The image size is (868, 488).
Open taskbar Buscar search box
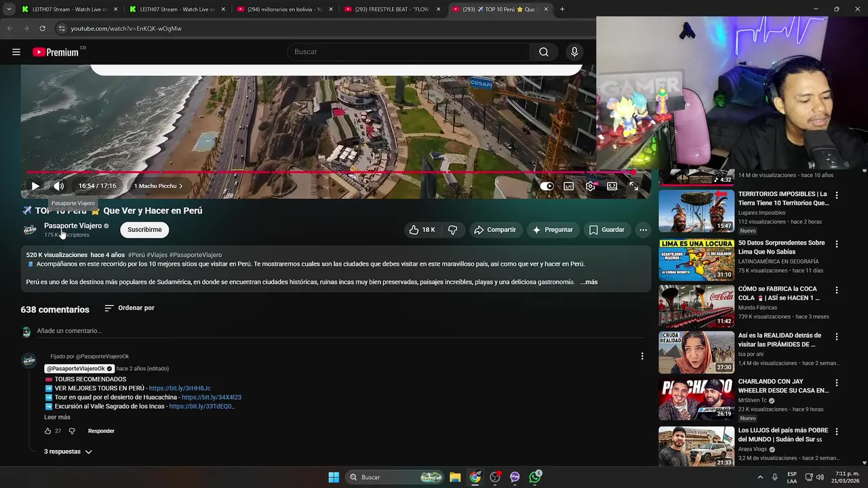coord(395,477)
